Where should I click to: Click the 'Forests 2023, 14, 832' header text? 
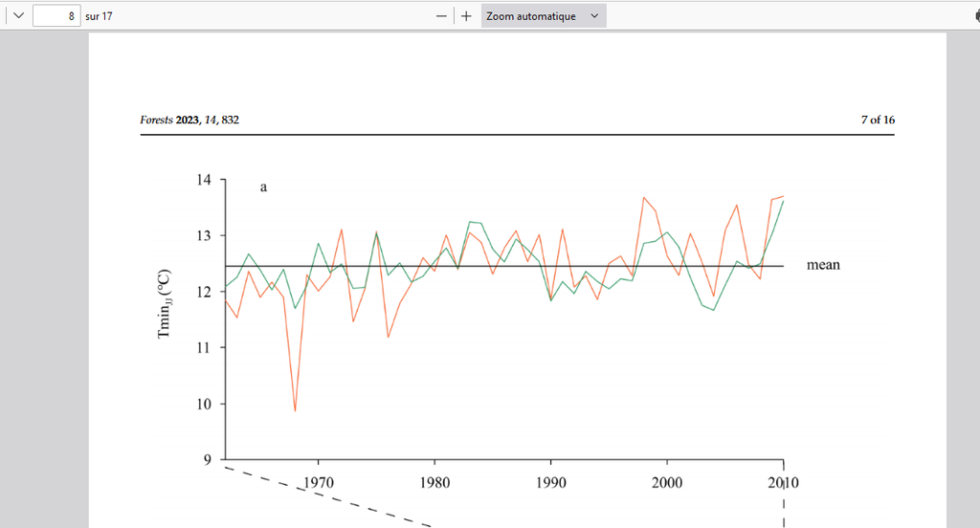pyautogui.click(x=189, y=121)
